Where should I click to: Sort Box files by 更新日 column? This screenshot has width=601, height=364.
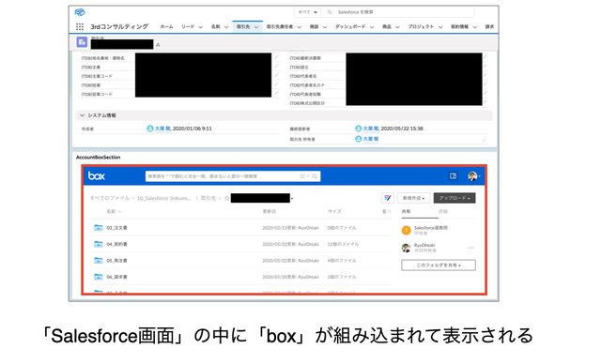click(x=269, y=212)
